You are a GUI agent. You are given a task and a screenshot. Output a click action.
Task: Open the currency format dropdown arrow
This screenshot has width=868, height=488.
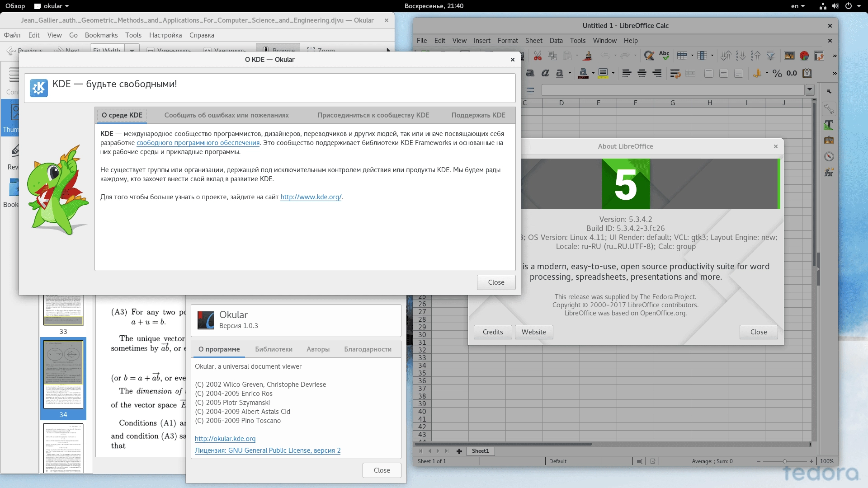coord(767,73)
